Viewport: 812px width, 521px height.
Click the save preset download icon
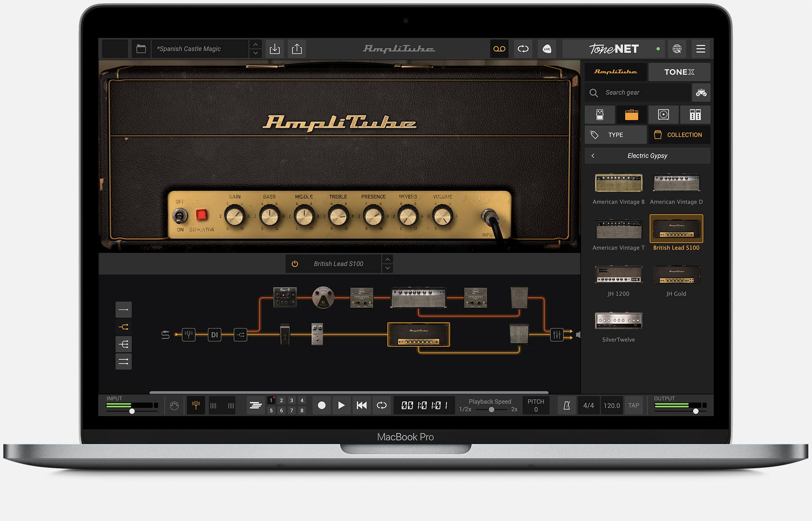tap(275, 49)
